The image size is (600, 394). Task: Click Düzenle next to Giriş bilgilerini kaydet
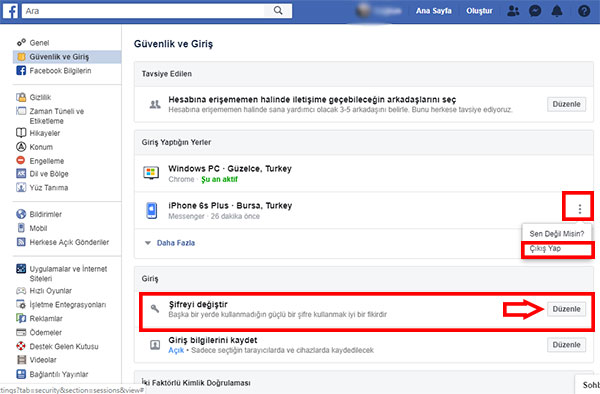coord(566,345)
